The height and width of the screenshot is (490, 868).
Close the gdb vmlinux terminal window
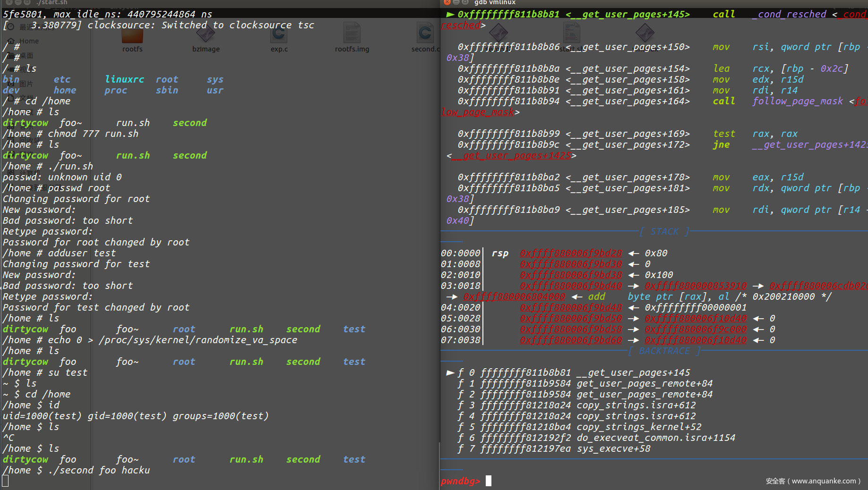447,2
